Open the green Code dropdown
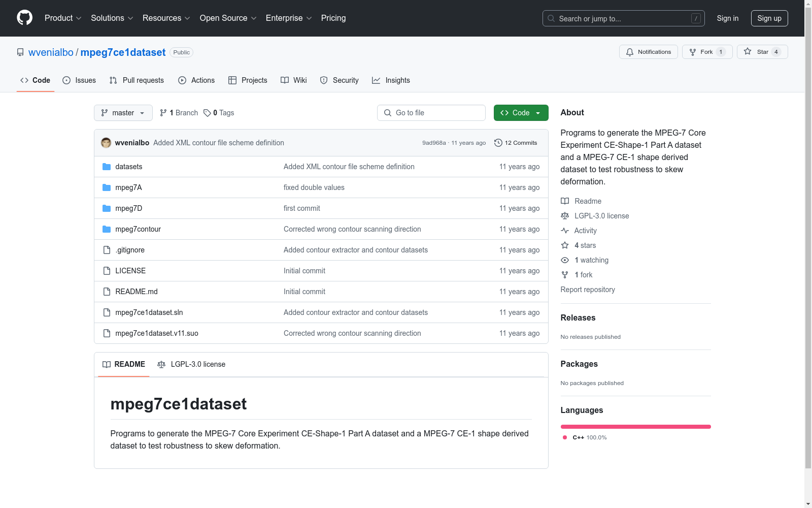This screenshot has height=508, width=812. 521,113
